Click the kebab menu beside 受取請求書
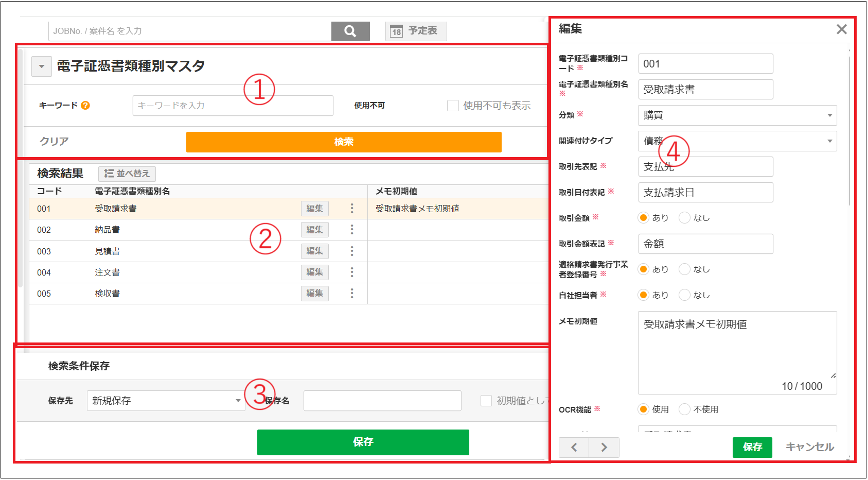 click(x=352, y=208)
